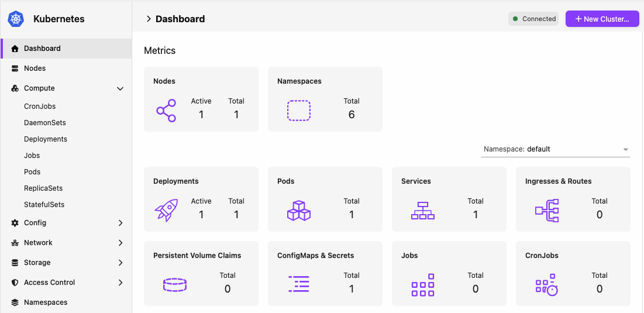
Task: Click the green Connected status dot
Action: click(515, 19)
